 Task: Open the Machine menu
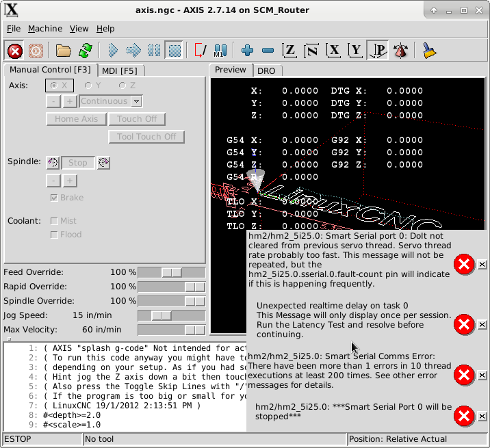click(45, 29)
